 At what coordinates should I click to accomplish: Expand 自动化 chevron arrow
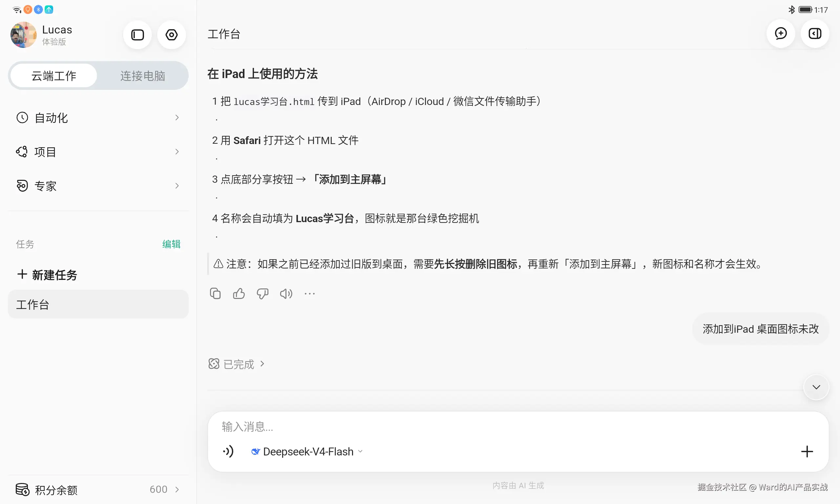177,117
